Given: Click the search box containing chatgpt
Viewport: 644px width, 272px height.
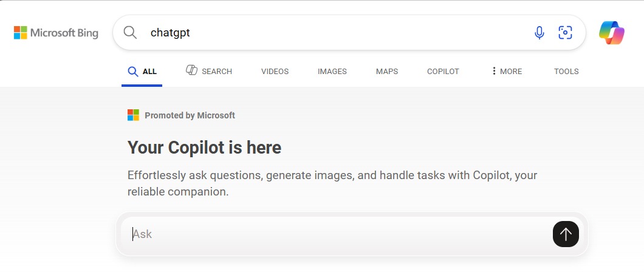Looking at the screenshot, I should tap(349, 32).
